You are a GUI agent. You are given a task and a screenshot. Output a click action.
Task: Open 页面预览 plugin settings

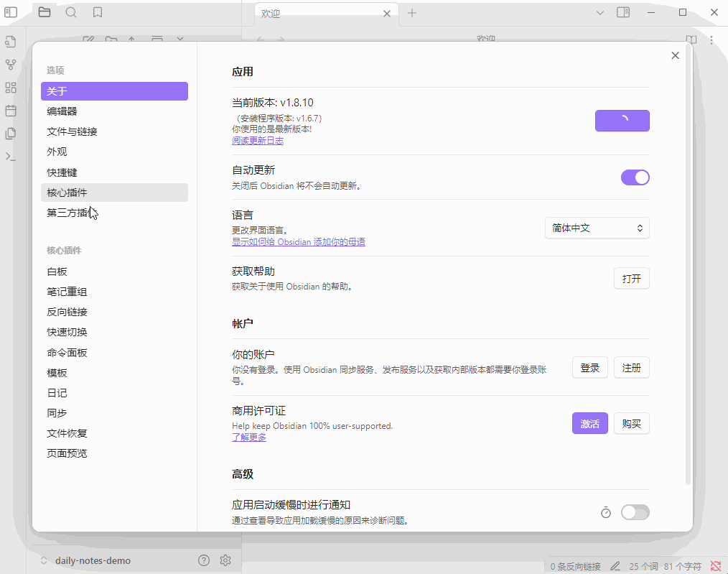[x=114, y=453]
